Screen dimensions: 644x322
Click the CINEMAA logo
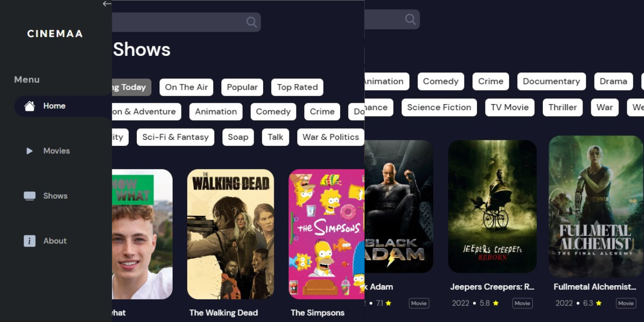point(55,34)
